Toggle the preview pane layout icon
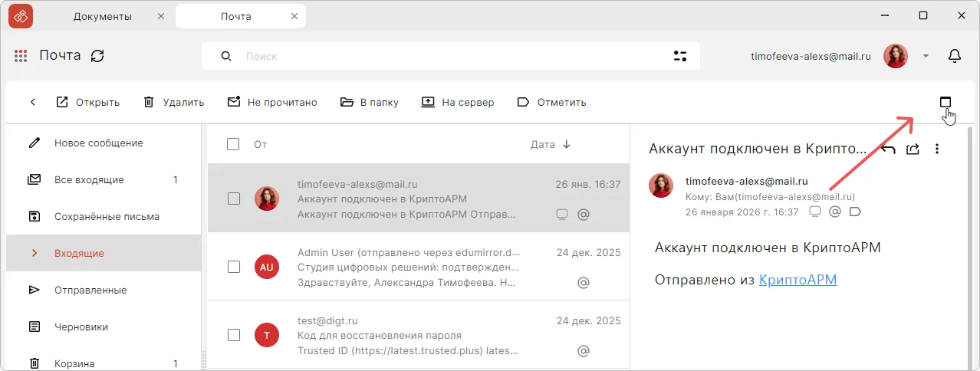This screenshot has height=371, width=980. point(945,102)
